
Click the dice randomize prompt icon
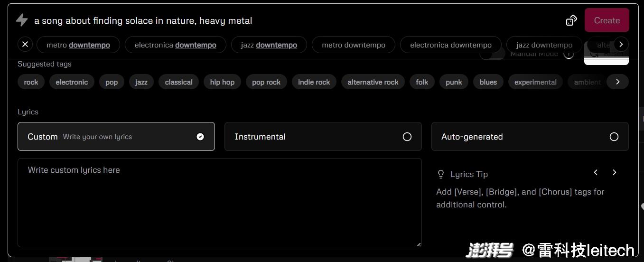click(x=571, y=20)
